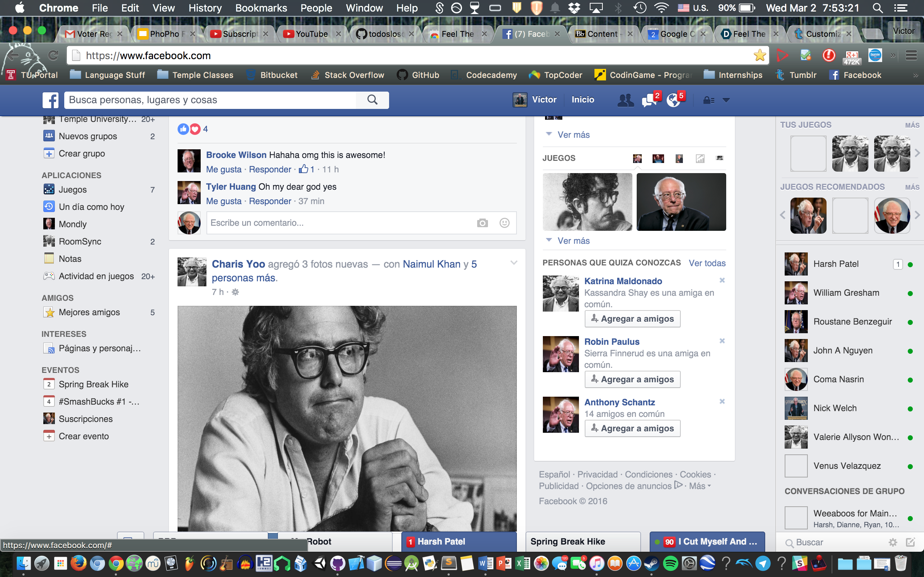Open the globe notifications icon
924x577 pixels.
[x=673, y=100]
